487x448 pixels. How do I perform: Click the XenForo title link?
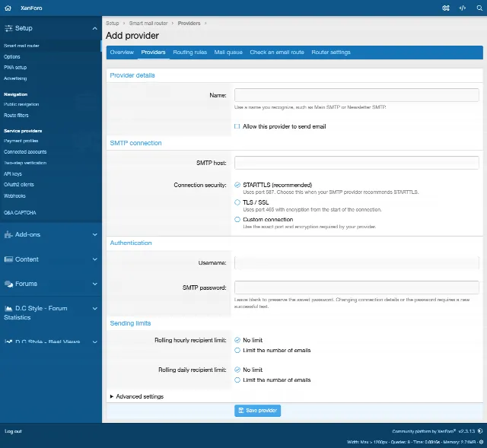pyautogui.click(x=31, y=8)
